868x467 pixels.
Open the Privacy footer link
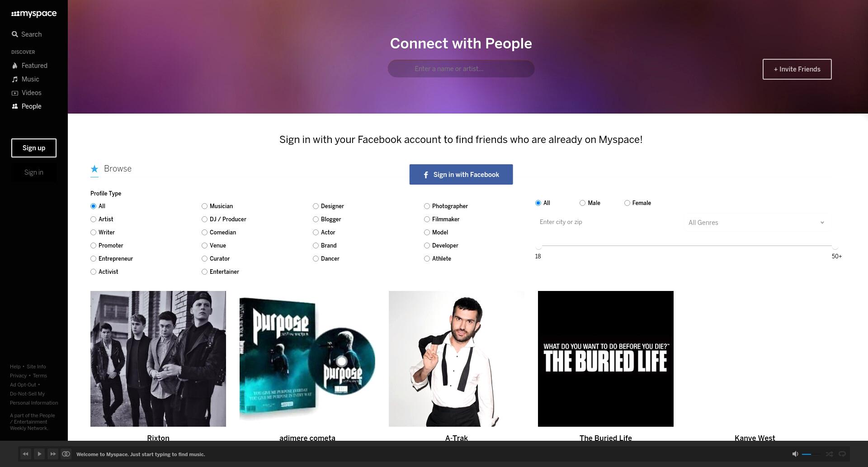(19, 376)
